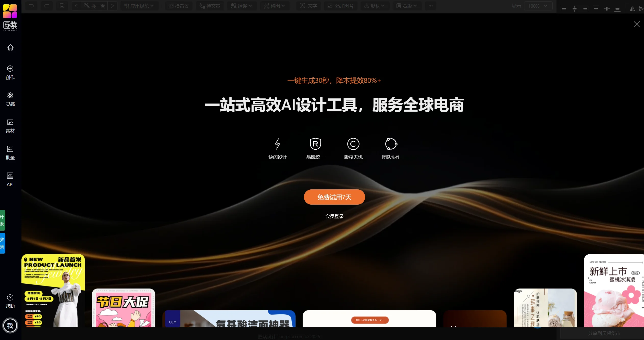Close the promotional overlay with X
Screen dimensions: 644x340
pyautogui.click(x=637, y=24)
